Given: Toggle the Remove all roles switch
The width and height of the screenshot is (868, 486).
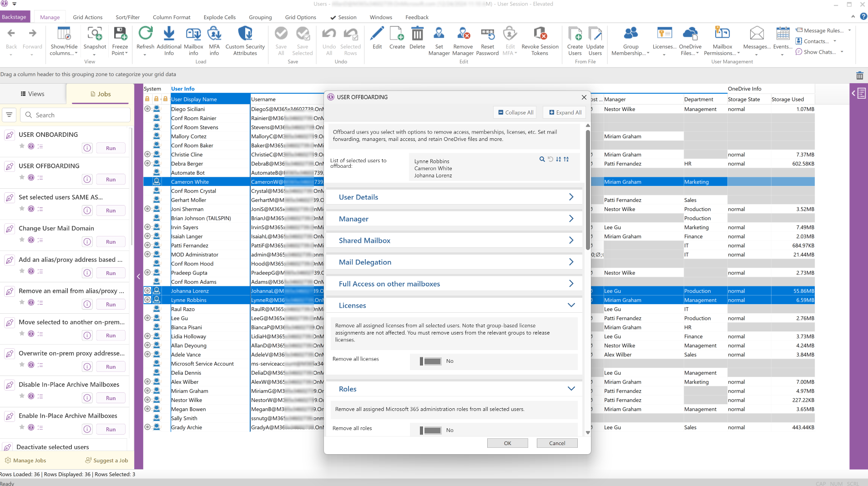Looking at the screenshot, I should coord(430,430).
